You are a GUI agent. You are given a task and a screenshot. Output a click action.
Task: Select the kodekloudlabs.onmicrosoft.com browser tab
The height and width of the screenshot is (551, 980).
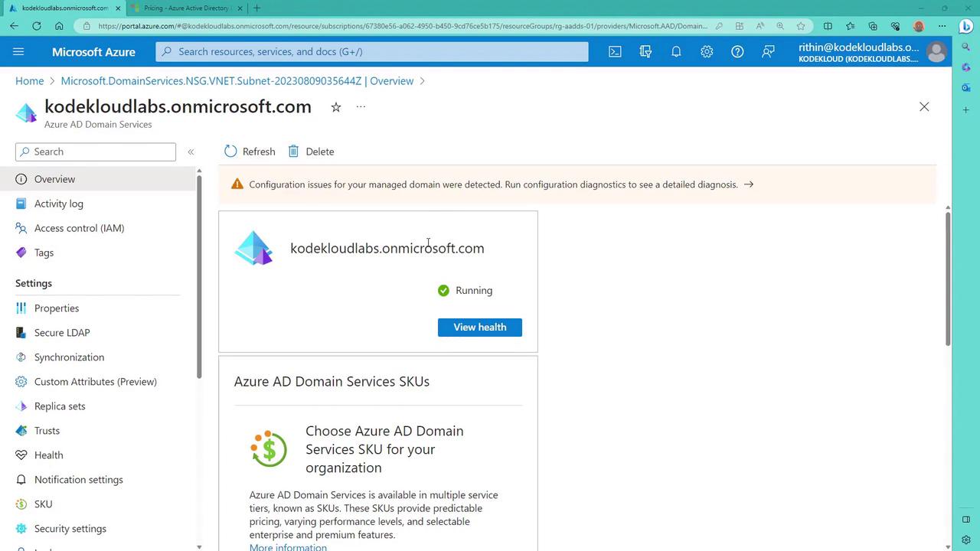64,8
